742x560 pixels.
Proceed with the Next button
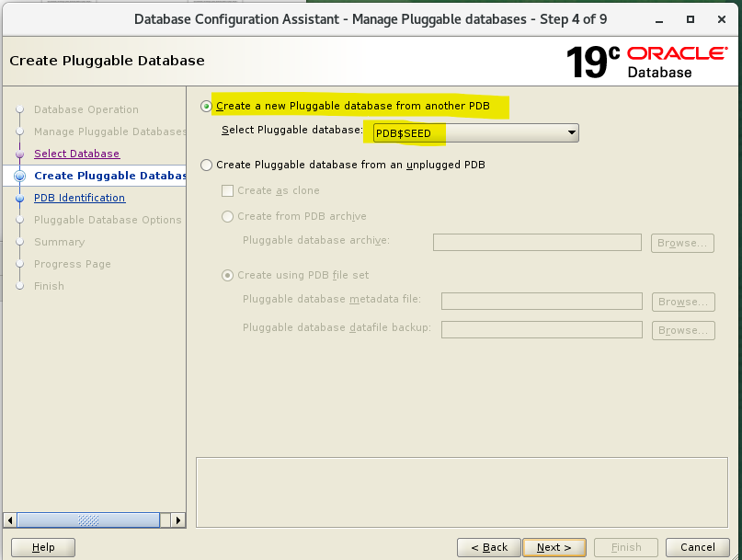click(554, 547)
